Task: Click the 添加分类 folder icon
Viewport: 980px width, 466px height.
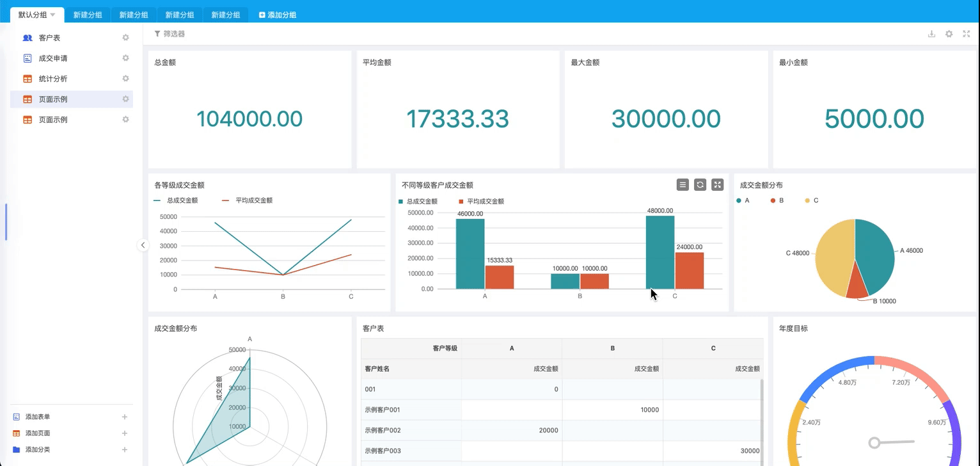Action: (x=17, y=450)
